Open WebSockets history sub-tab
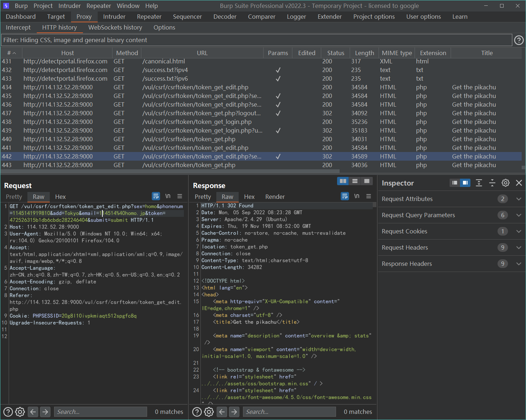This screenshot has width=526, height=420. (x=115, y=27)
